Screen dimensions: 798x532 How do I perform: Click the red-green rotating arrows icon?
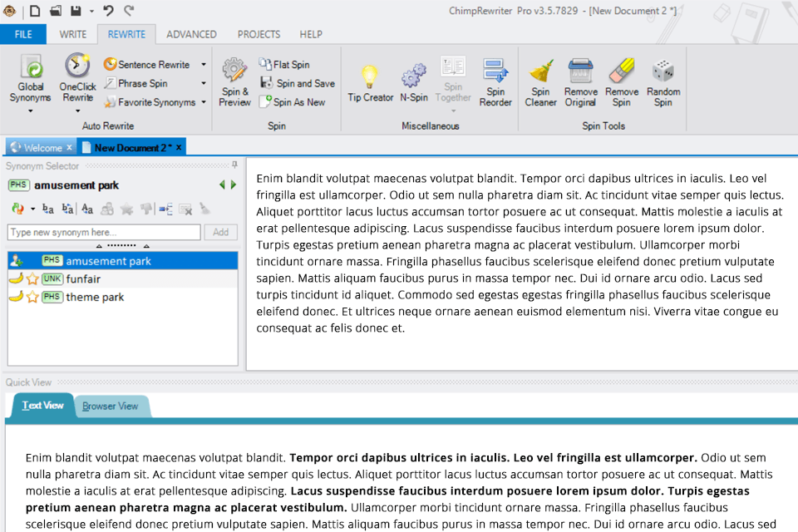pos(17,209)
